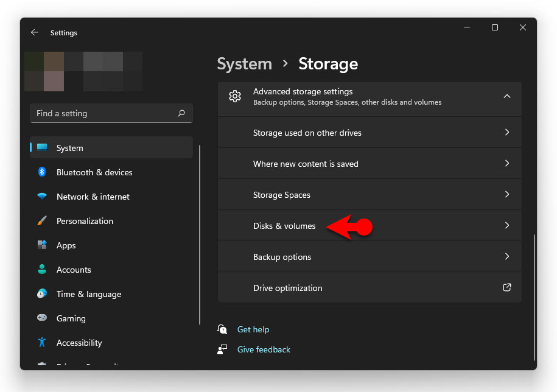Click the Bluetooth & devices icon
The height and width of the screenshot is (392, 557).
point(42,172)
